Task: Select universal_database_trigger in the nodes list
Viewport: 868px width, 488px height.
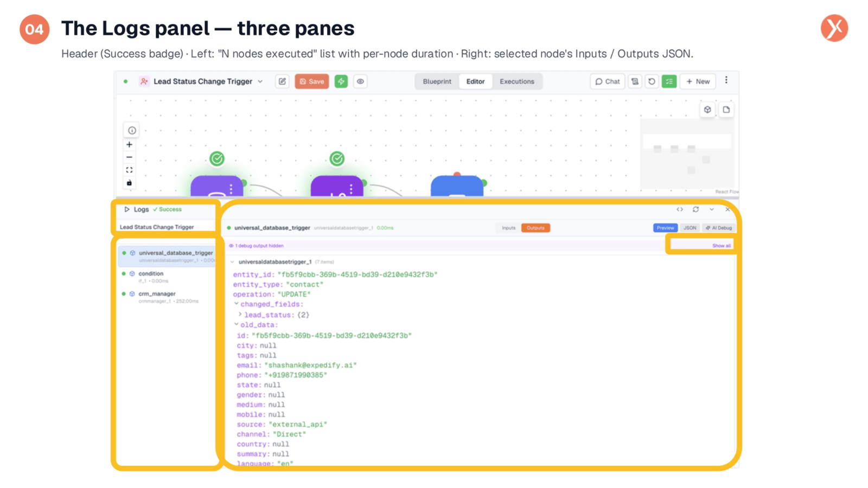Action: (167, 256)
